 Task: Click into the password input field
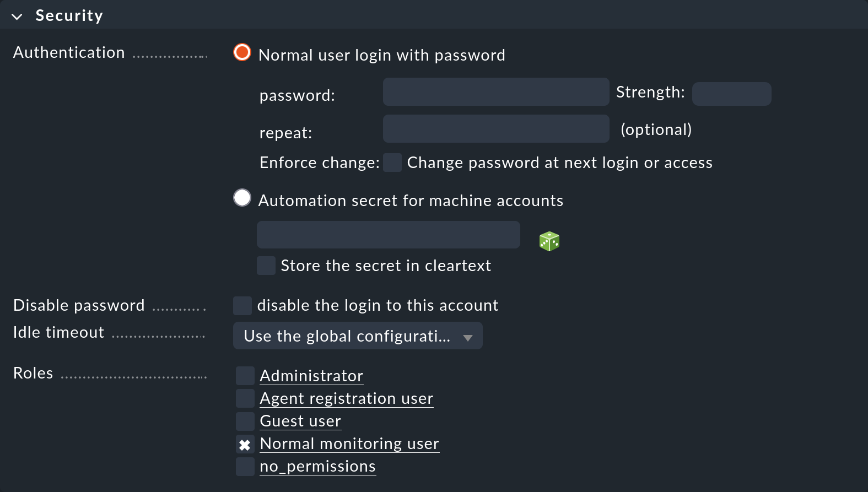tap(495, 91)
